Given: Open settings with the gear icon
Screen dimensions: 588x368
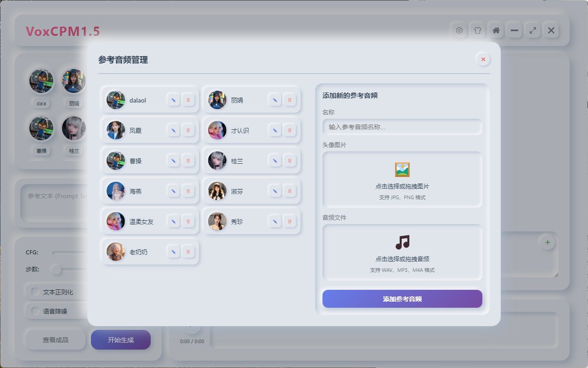Looking at the screenshot, I should (x=459, y=31).
